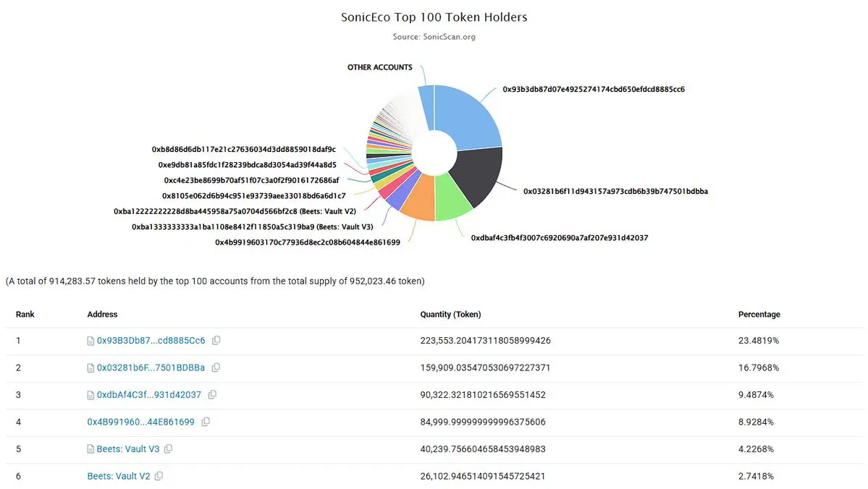Open holder 0x03281b6F...7501BDBBa link

(x=151, y=368)
